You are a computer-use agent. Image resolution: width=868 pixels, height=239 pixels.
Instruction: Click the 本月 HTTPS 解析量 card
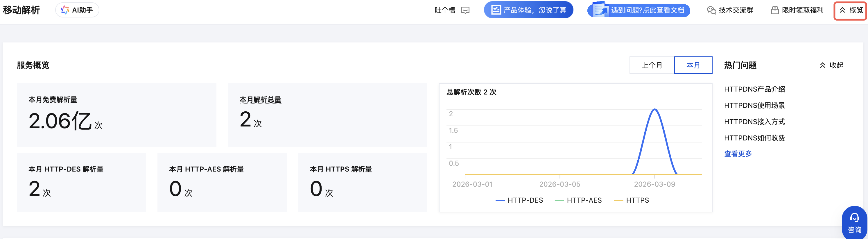pyautogui.click(x=363, y=182)
